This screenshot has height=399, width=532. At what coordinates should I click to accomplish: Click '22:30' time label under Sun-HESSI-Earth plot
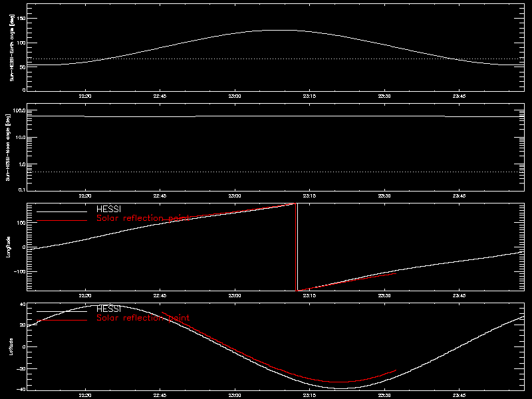tap(85, 96)
